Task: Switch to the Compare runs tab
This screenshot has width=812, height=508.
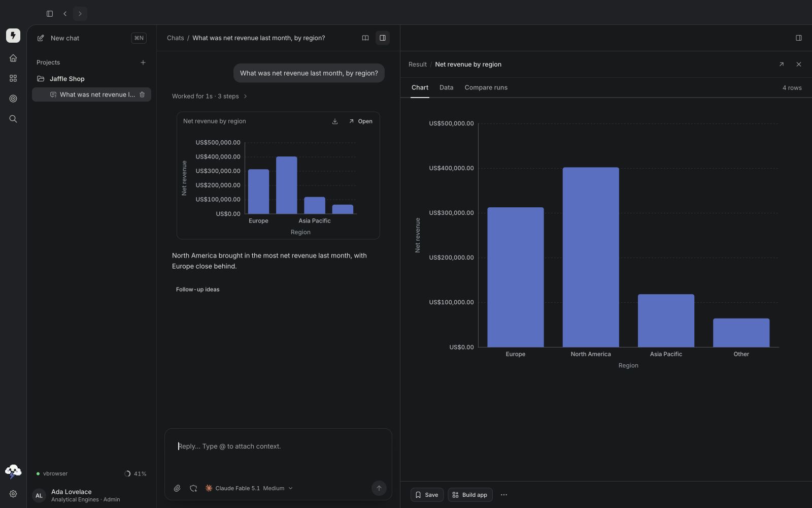Action: (486, 87)
